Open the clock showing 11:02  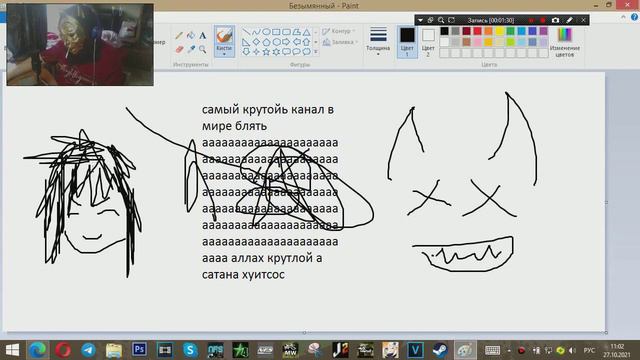click(618, 350)
